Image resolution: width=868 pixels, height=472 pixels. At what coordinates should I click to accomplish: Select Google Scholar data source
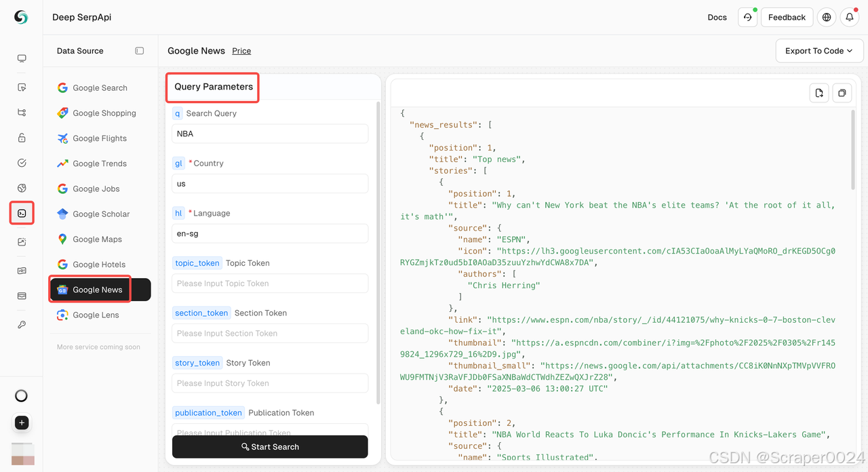[x=100, y=214]
